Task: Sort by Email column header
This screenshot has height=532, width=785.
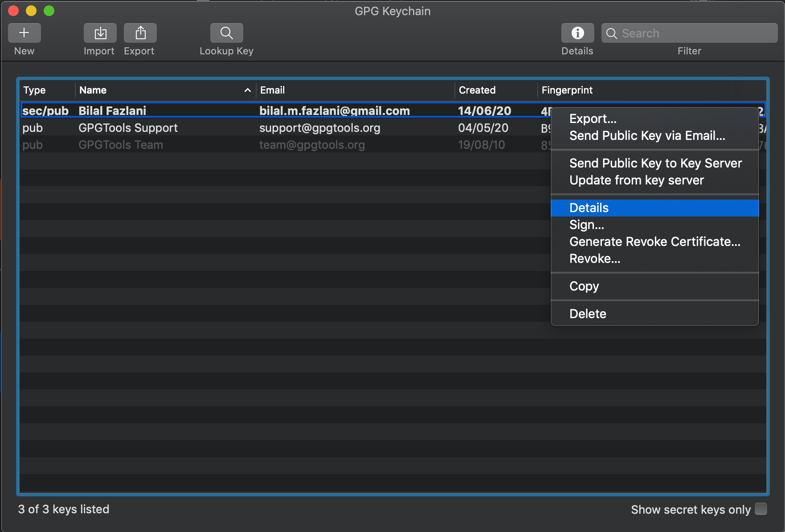Action: (355, 90)
